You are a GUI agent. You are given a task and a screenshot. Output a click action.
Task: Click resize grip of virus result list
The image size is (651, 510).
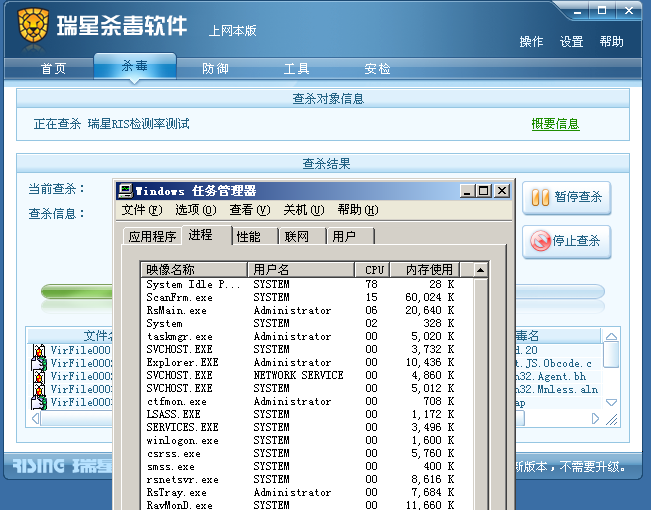click(x=612, y=419)
